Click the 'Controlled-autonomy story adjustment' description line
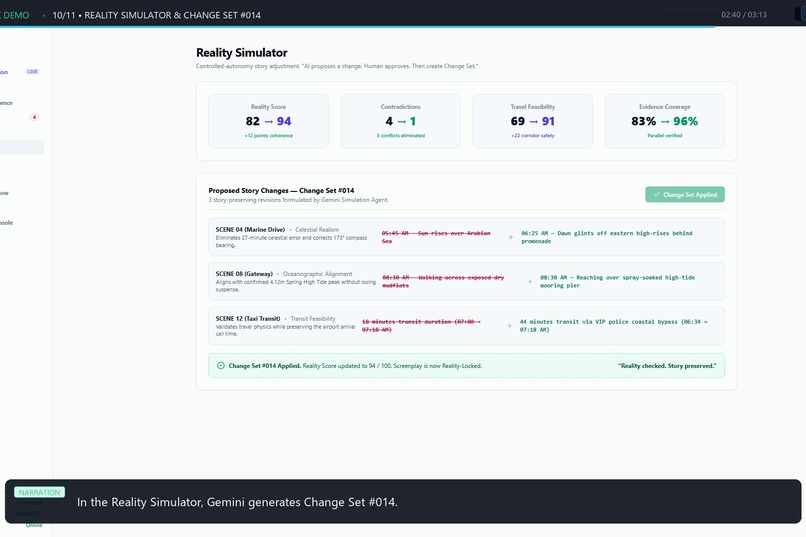 click(x=337, y=66)
